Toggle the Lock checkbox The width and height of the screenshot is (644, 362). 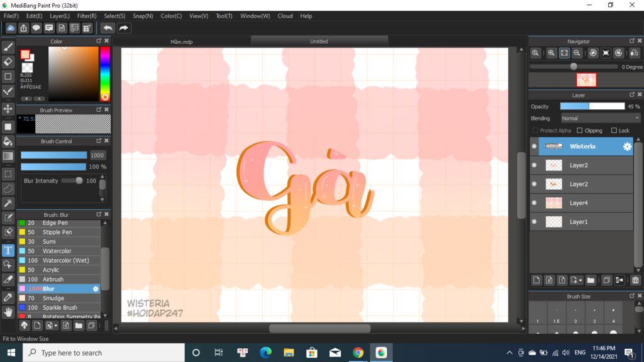[614, 131]
